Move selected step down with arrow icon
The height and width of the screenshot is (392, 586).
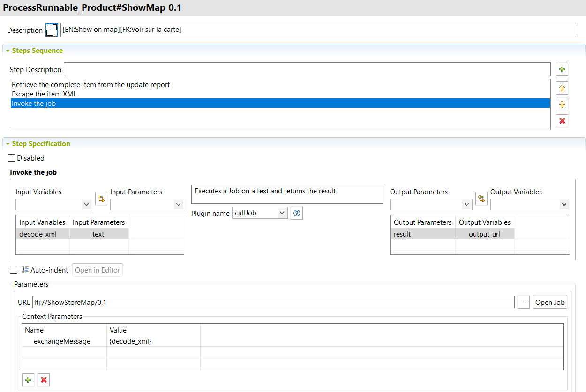tap(562, 104)
